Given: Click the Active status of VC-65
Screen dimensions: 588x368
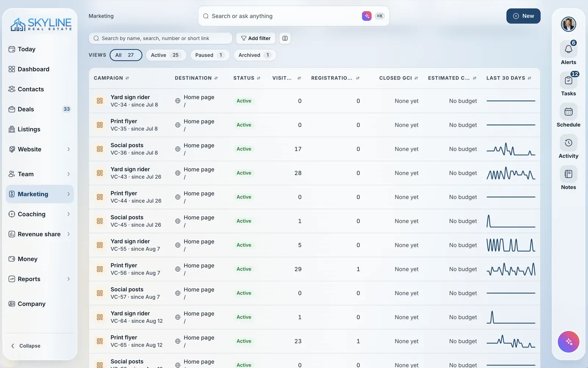Looking at the screenshot, I should tap(244, 341).
